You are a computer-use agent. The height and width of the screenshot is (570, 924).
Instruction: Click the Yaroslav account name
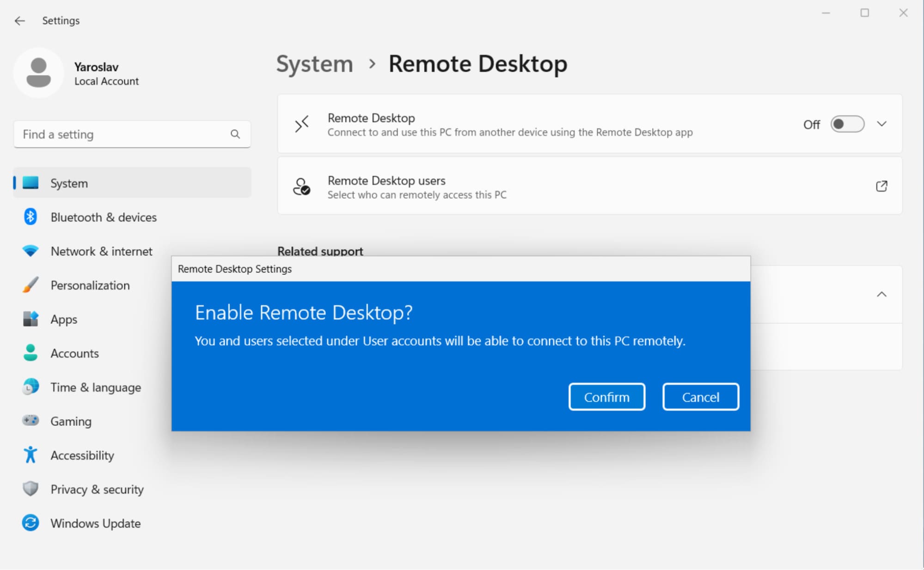97,67
